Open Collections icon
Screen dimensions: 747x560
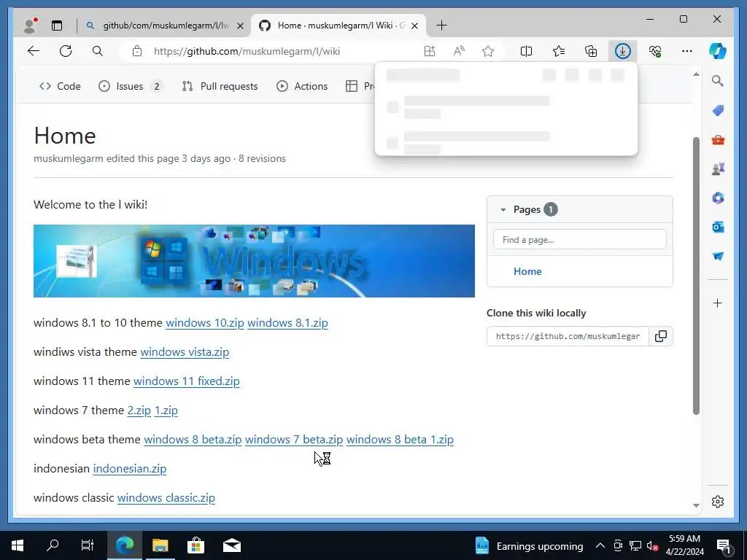pos(591,51)
